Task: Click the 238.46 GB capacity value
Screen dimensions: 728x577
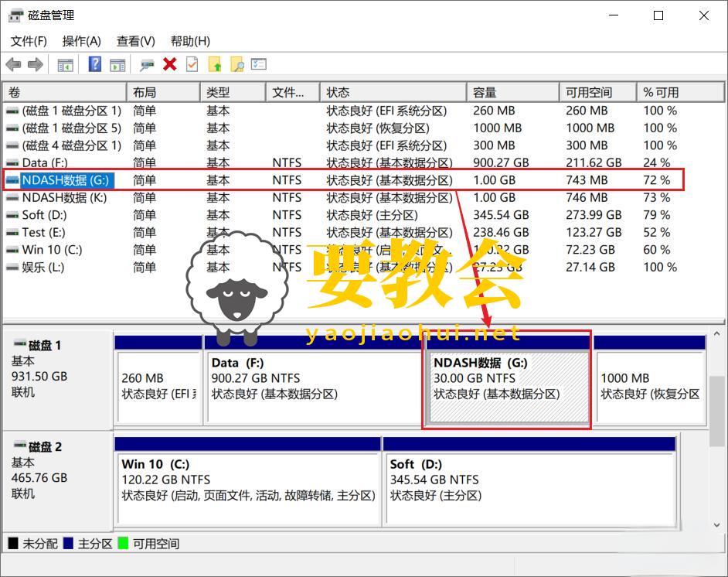Action: [x=501, y=233]
